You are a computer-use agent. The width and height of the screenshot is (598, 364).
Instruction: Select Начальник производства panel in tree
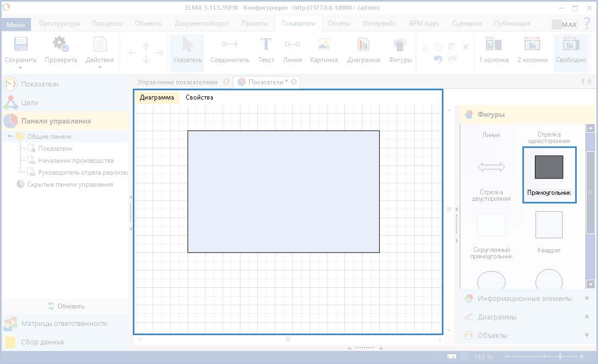(x=76, y=161)
